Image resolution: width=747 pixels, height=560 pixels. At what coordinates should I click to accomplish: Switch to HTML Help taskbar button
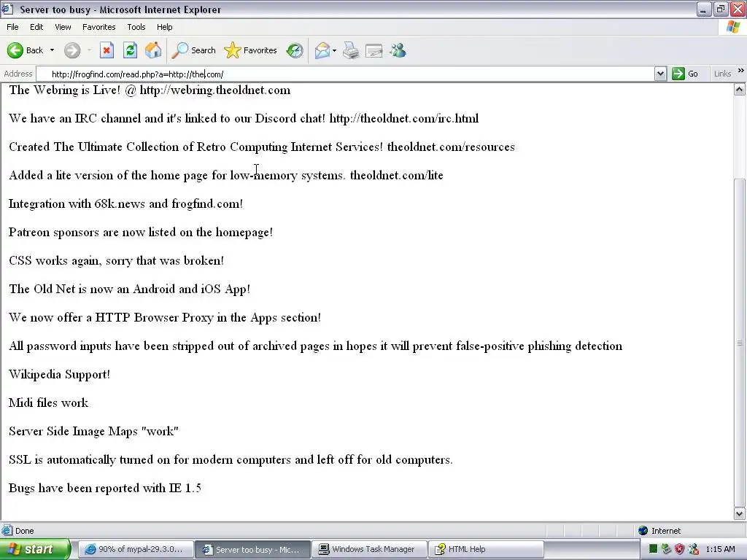tap(485, 549)
